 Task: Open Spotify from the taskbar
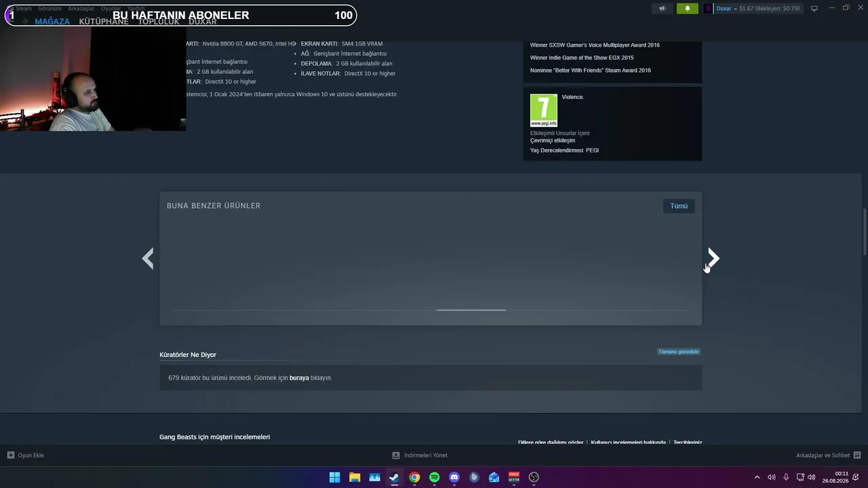[x=435, y=477]
